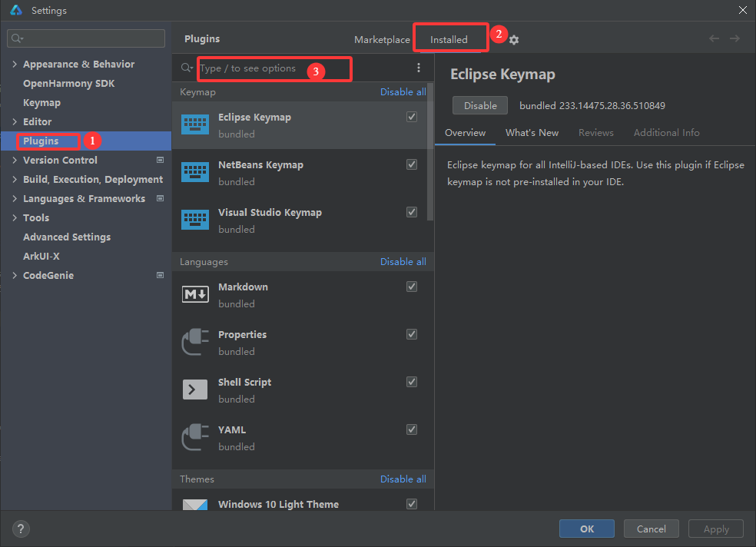Focus the settings search field
Viewport: 756px width, 547px height.
(x=86, y=38)
